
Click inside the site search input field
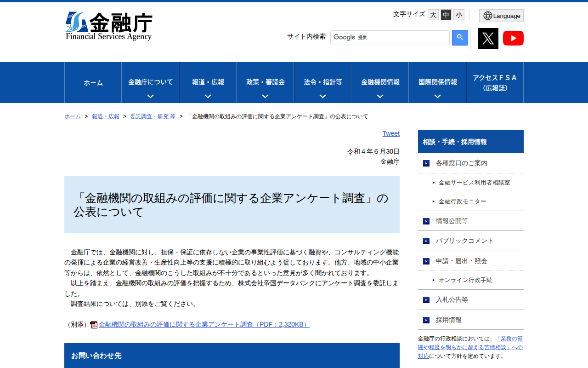390,37
